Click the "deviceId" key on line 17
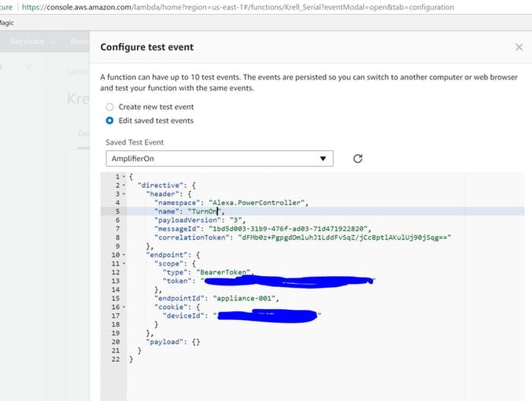 (x=183, y=316)
